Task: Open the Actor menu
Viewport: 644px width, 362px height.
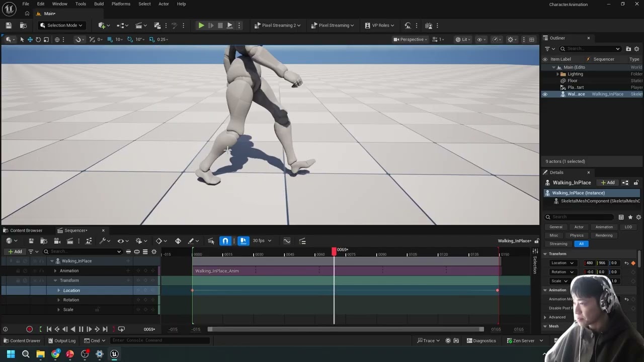Action: coord(164,4)
